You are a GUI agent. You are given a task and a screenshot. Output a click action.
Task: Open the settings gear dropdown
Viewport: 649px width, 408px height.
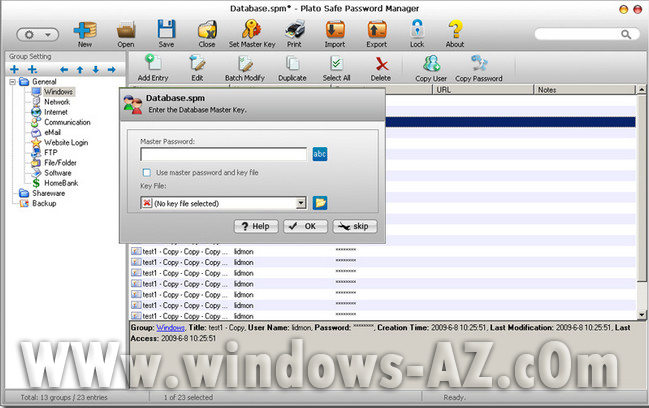(x=37, y=35)
